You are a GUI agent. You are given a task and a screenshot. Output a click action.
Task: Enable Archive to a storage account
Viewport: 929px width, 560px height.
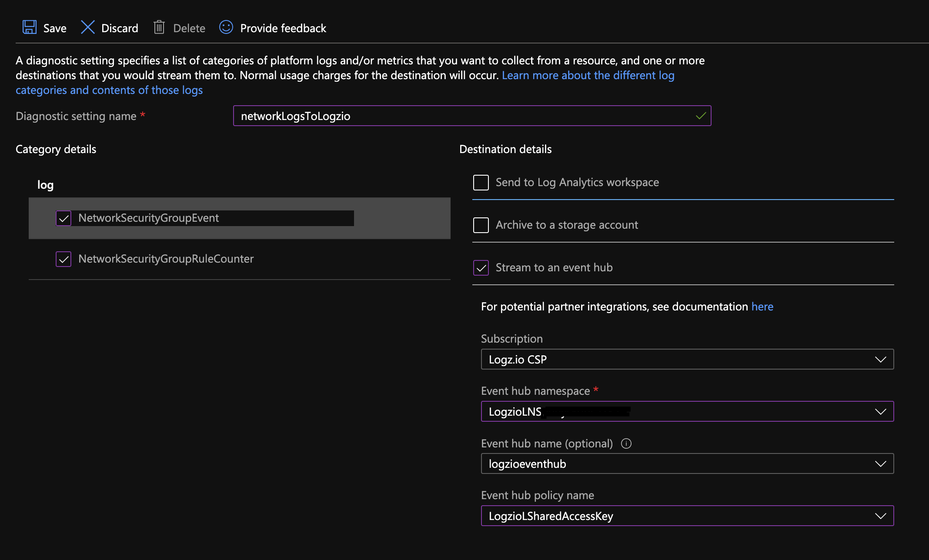coord(481,225)
